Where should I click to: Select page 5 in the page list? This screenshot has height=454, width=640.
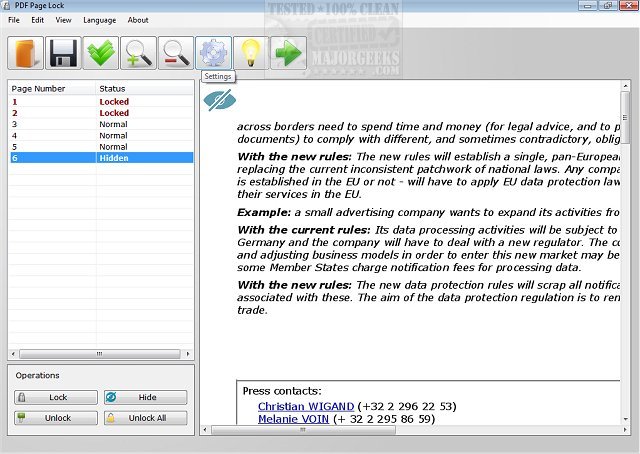101,147
